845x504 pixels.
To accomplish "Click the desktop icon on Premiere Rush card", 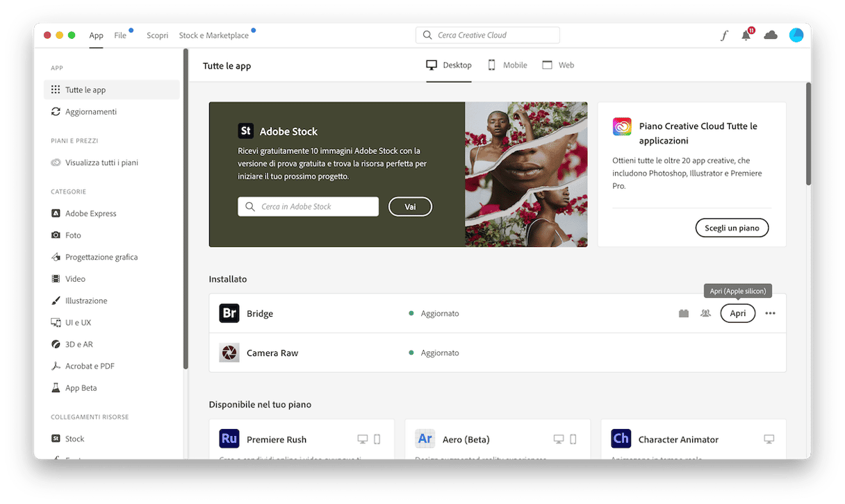I will point(363,439).
